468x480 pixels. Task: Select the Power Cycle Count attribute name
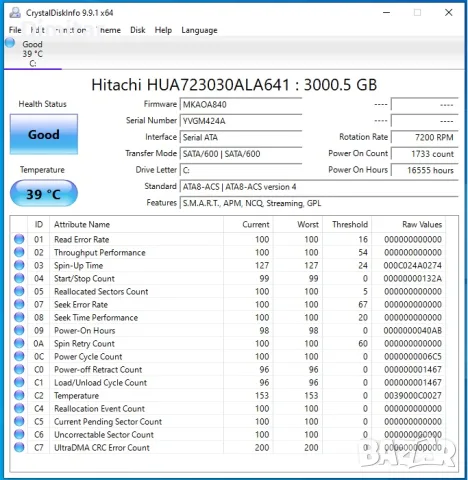[x=88, y=356]
